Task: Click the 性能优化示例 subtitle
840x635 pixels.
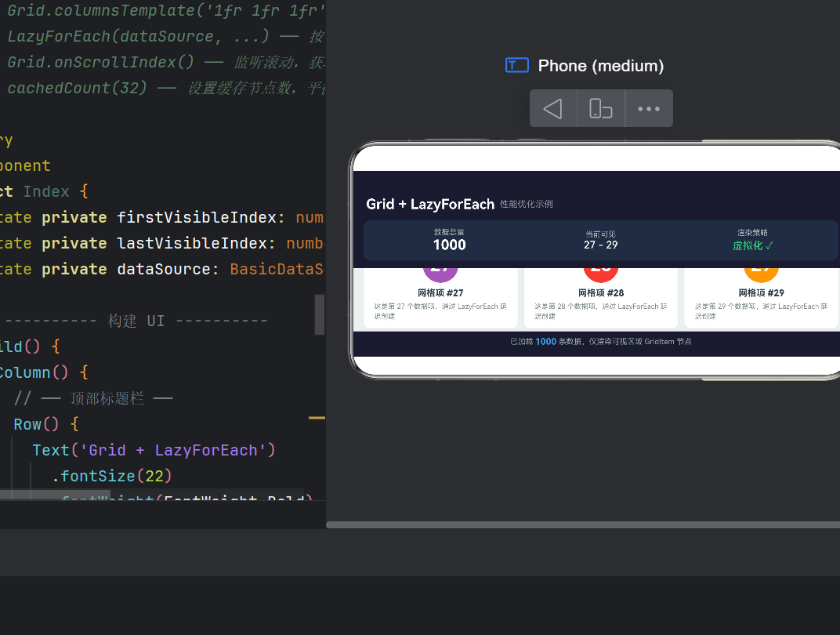Action: coord(526,204)
